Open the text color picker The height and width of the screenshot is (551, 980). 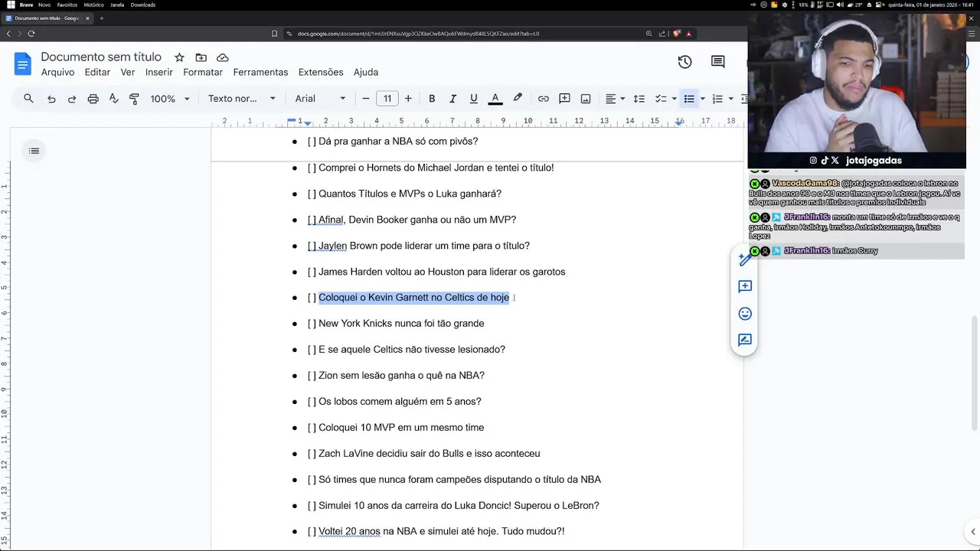click(495, 99)
